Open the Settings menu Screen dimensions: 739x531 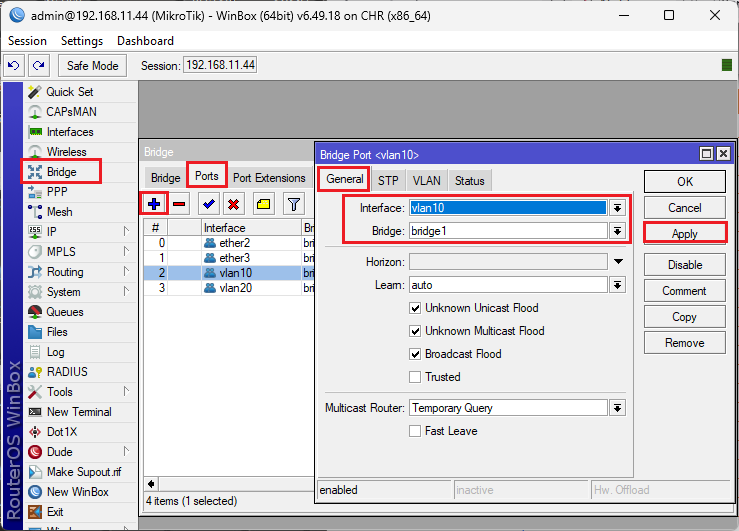coord(81,41)
